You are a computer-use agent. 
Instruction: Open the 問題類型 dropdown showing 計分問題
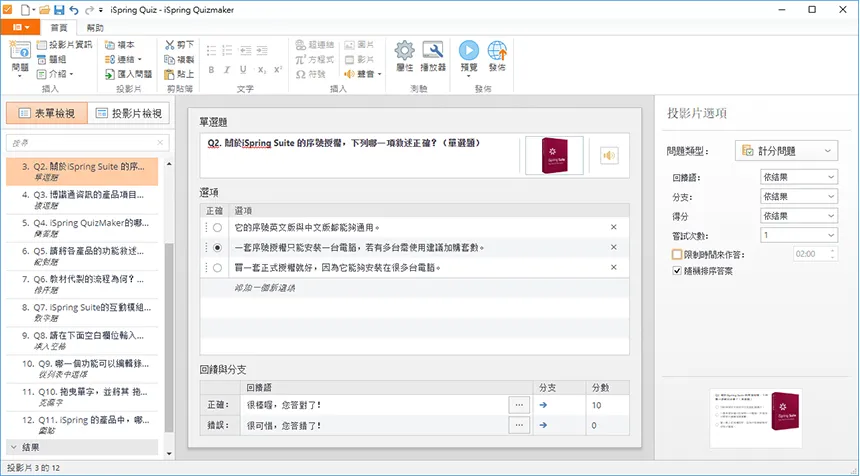pyautogui.click(x=787, y=151)
